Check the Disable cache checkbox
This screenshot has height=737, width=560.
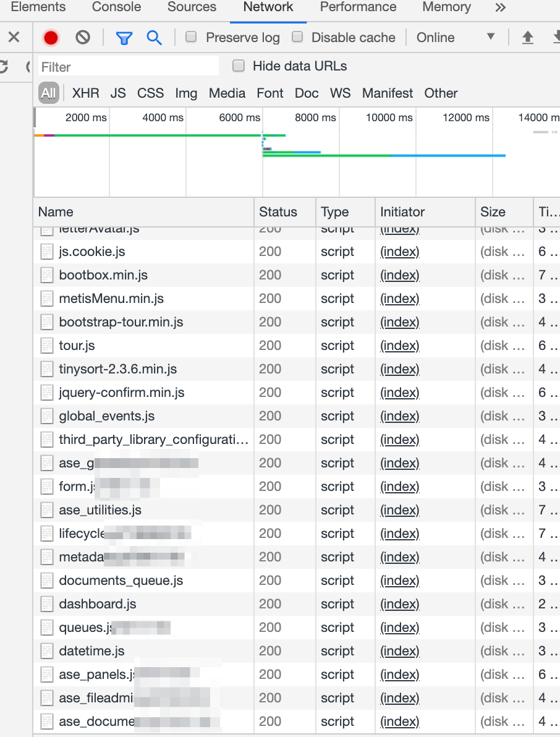(297, 37)
